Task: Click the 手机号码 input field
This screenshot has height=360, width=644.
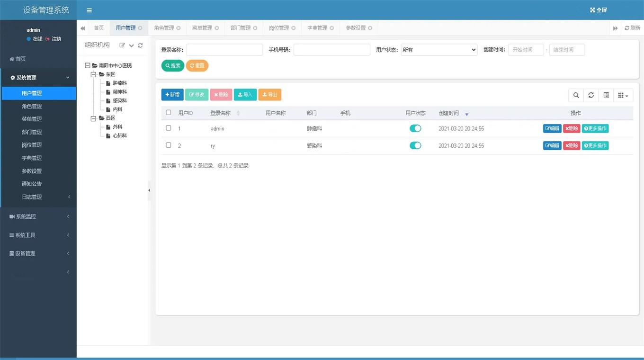Action: tap(332, 50)
